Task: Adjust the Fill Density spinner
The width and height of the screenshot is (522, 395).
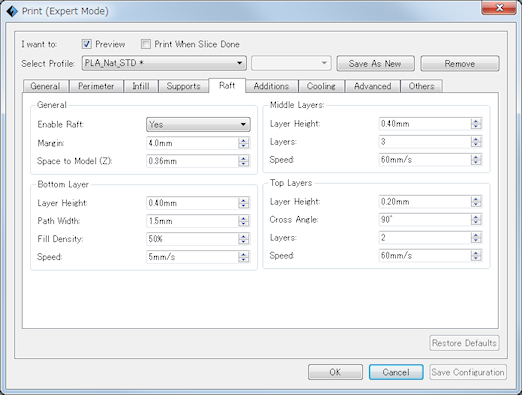Action: (x=244, y=239)
